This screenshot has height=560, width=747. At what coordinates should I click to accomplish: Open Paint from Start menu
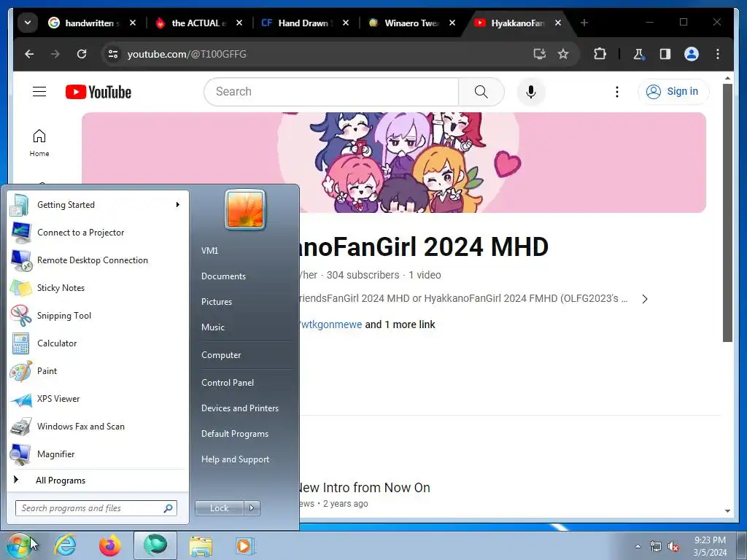(97, 371)
